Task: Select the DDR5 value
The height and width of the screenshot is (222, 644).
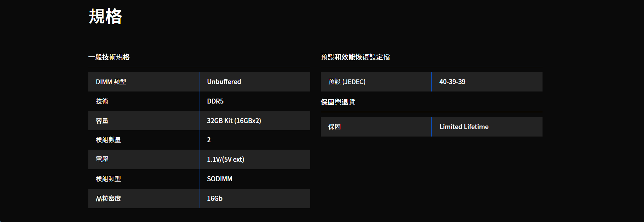Action: (x=215, y=101)
